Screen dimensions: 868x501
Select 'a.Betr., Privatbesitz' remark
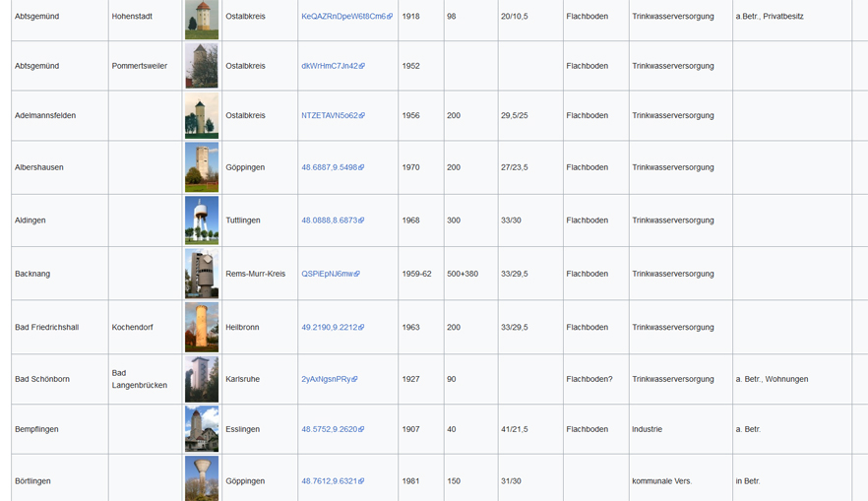(x=770, y=17)
